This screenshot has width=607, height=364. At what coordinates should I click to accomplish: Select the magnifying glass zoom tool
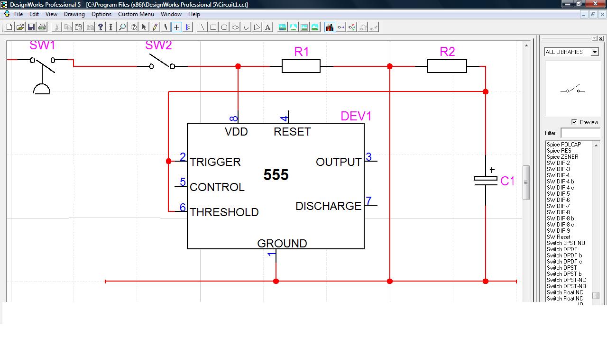[122, 27]
